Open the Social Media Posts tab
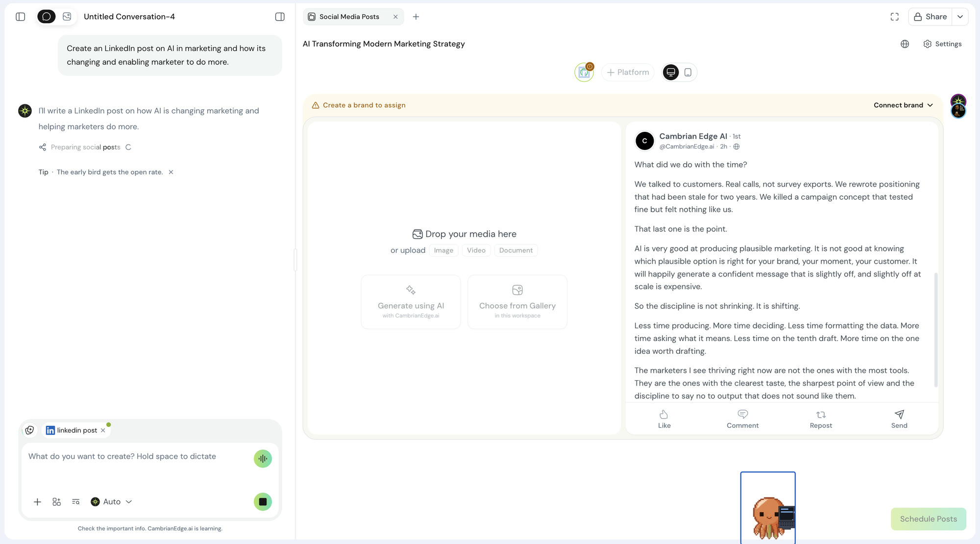Screen dimensions: 980x544 click(349, 17)
